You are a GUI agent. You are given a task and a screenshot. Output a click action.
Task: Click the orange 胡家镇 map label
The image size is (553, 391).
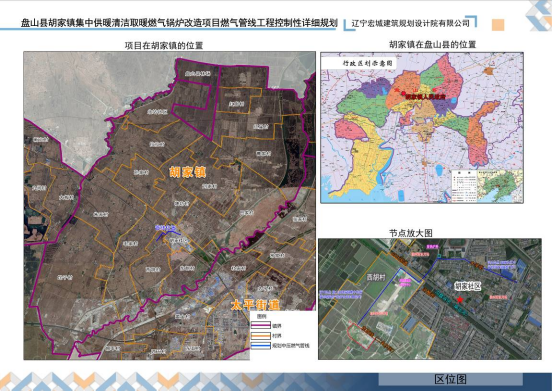[x=188, y=172]
